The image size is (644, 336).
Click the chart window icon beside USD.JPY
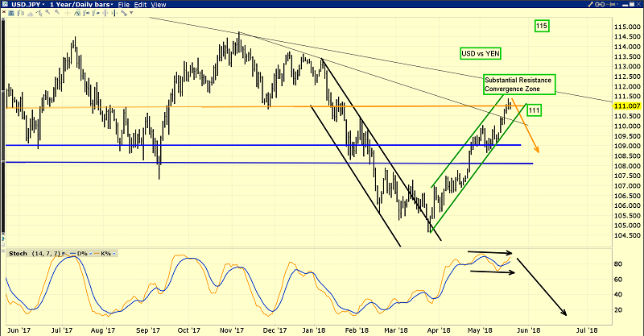click(6, 5)
